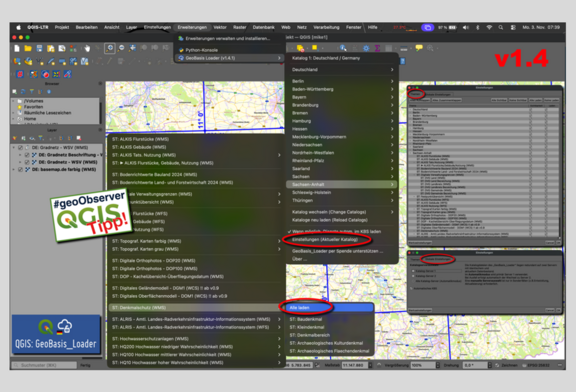
Task: Toggle visibility of DE: Gradnetz - WSV (WMS) group
Action: click(21, 148)
